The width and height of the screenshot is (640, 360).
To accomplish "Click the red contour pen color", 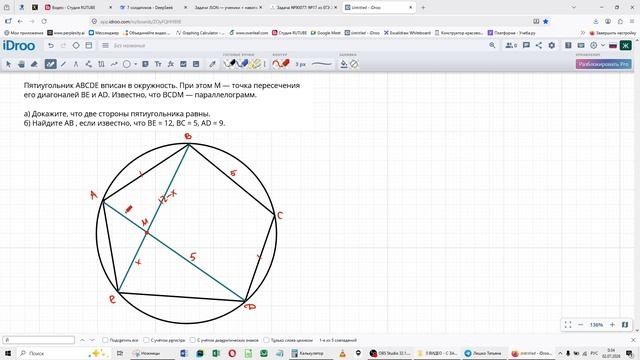I will point(281,64).
